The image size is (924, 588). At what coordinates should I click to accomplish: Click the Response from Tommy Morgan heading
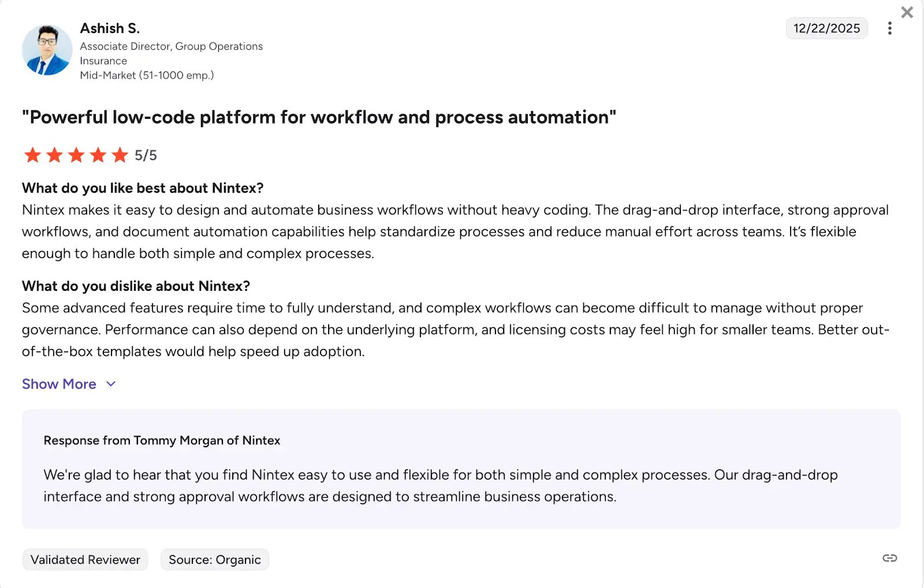(x=162, y=440)
